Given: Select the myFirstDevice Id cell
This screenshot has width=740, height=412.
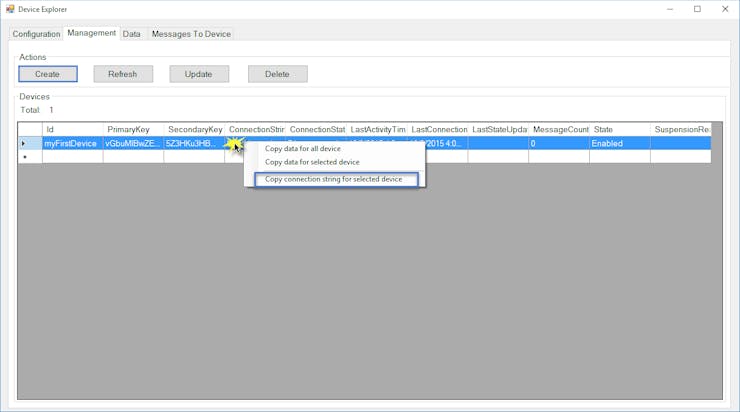Looking at the screenshot, I should [73, 143].
